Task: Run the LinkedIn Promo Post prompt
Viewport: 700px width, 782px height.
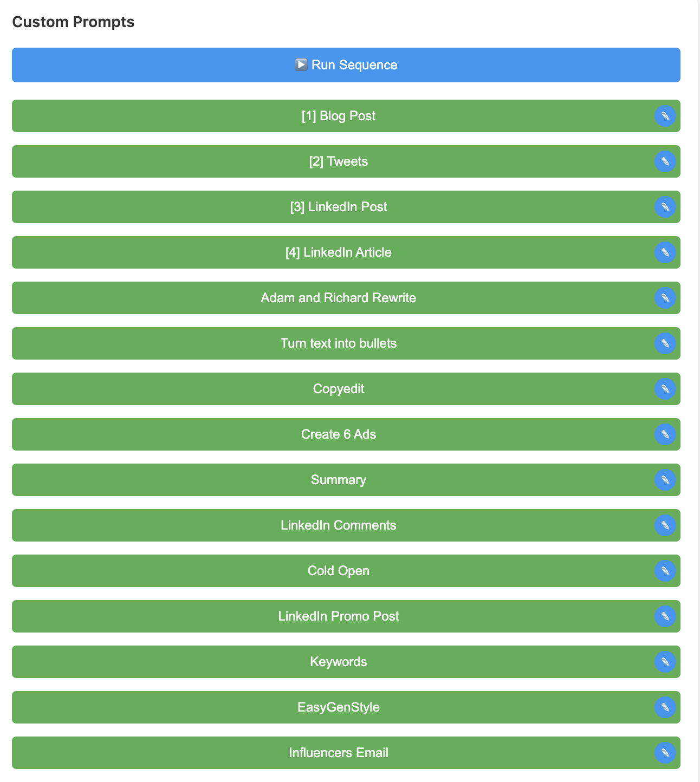Action: pyautogui.click(x=338, y=616)
